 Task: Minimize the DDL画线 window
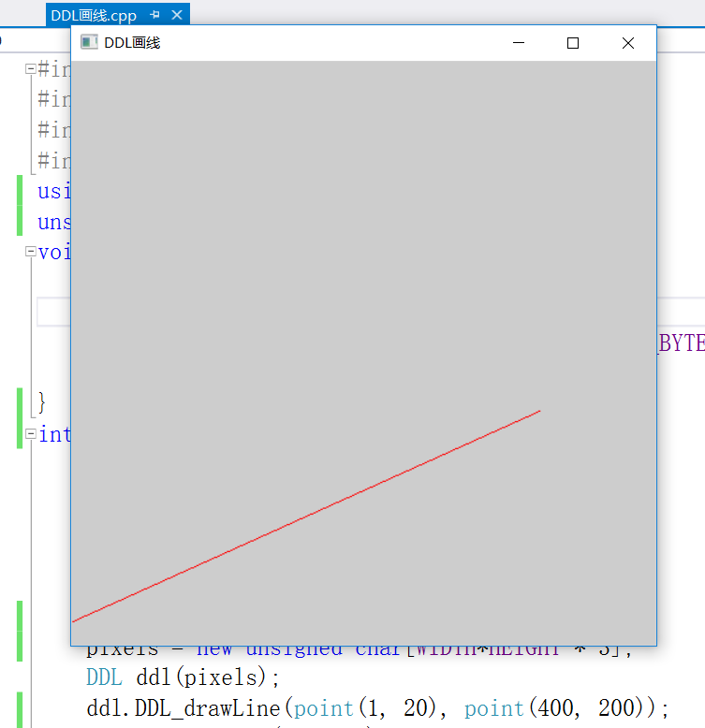click(519, 43)
